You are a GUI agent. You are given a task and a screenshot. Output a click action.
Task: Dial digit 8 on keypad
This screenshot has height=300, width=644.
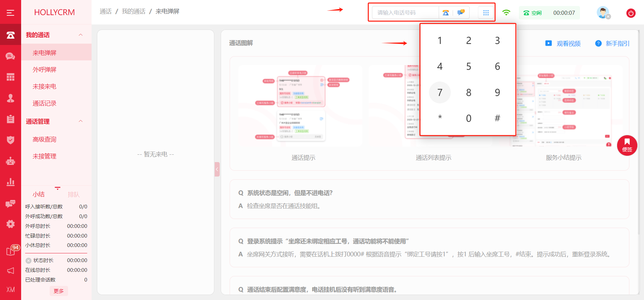tap(469, 92)
